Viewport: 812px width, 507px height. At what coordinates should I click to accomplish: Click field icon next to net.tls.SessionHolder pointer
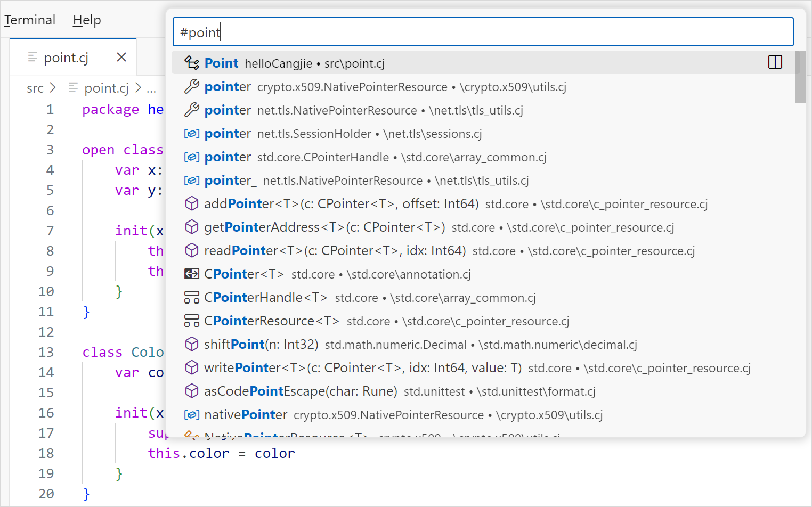192,133
